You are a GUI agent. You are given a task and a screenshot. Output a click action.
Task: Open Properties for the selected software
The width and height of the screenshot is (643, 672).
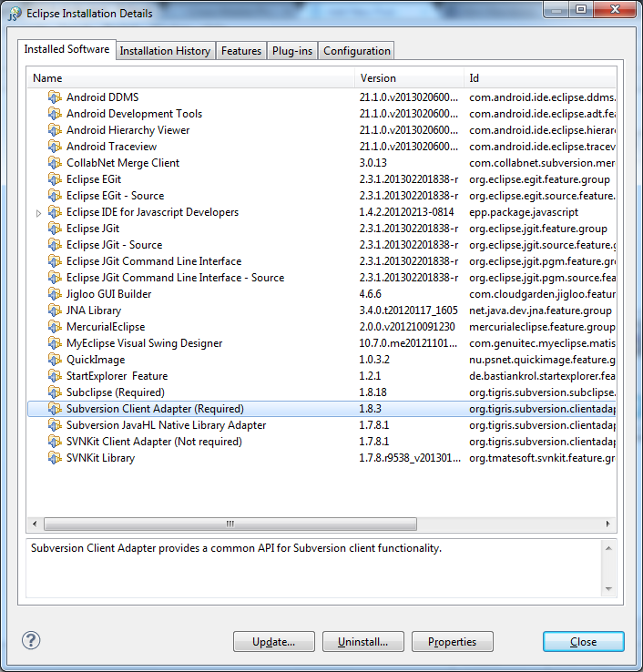click(452, 642)
